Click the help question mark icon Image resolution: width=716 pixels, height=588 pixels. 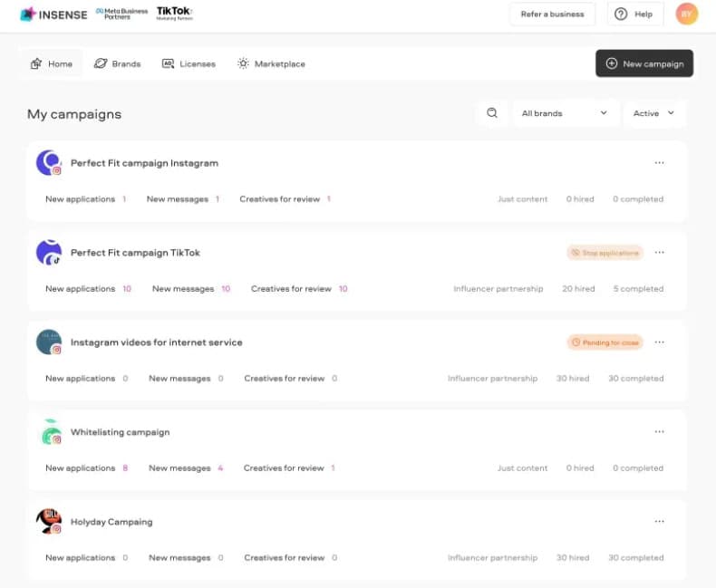621,14
